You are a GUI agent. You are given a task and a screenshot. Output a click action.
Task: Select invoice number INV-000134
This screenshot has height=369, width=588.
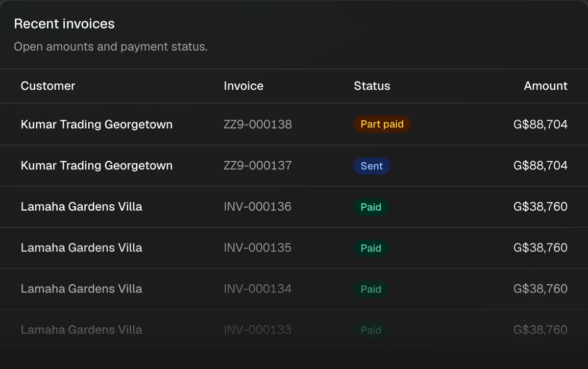[258, 289]
